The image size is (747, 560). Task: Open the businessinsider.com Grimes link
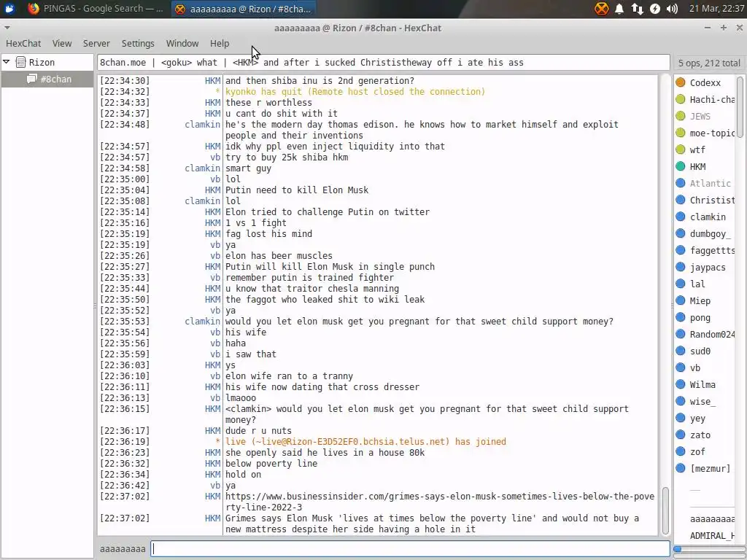point(440,502)
